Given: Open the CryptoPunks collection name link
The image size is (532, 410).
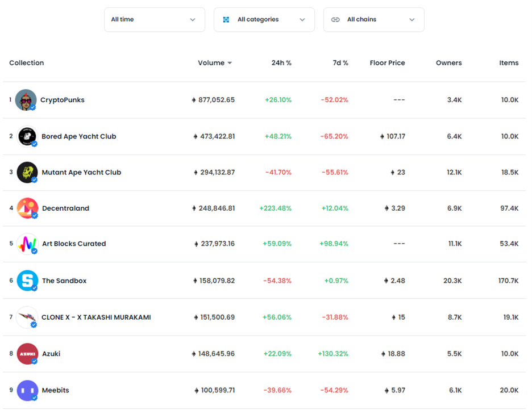Looking at the screenshot, I should coord(63,100).
